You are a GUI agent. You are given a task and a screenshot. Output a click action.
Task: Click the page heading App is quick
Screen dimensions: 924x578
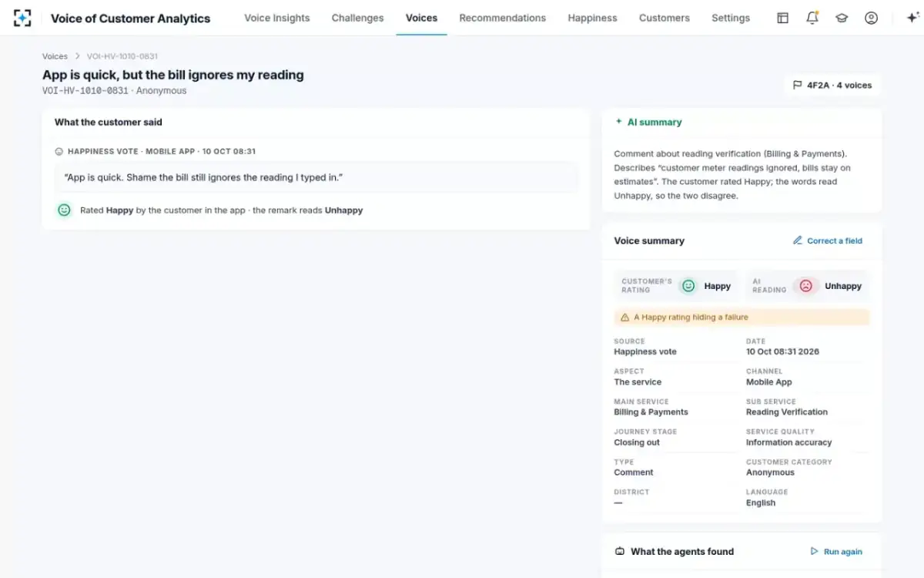(x=173, y=75)
